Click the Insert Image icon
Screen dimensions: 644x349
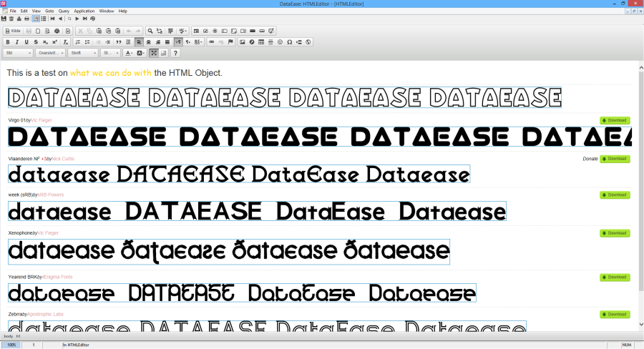pyautogui.click(x=243, y=42)
